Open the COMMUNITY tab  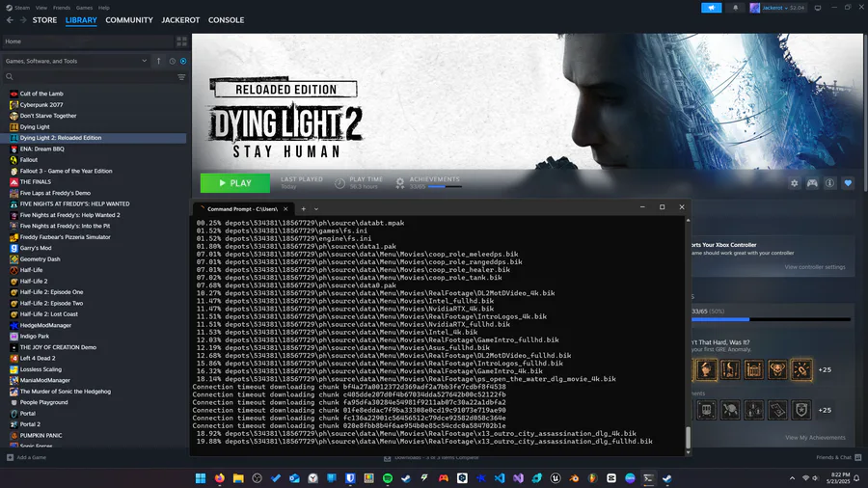[x=129, y=20]
